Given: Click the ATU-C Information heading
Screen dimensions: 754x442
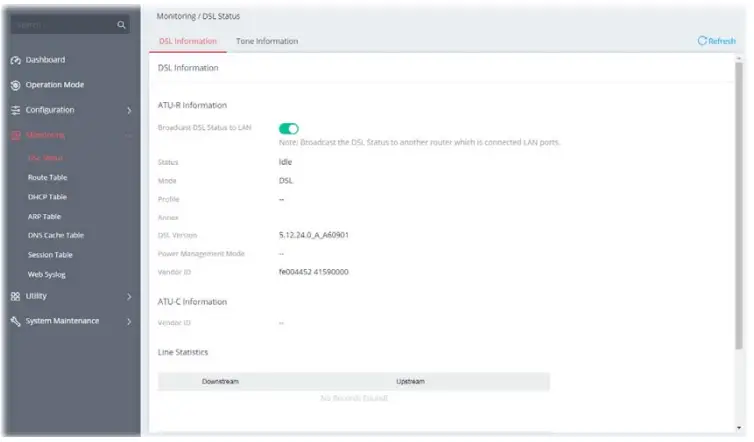Looking at the screenshot, I should [192, 302].
